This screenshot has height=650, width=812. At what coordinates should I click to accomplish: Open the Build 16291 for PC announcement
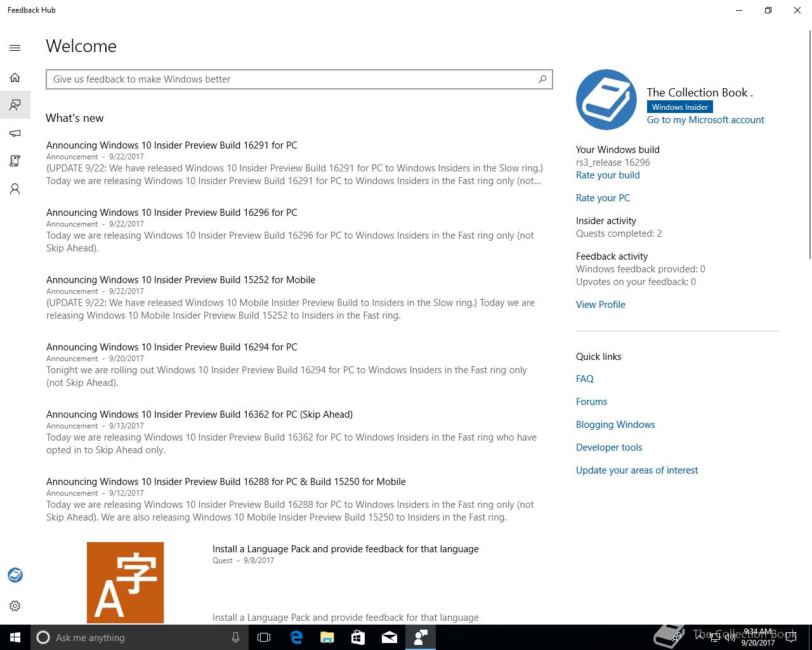(171, 145)
